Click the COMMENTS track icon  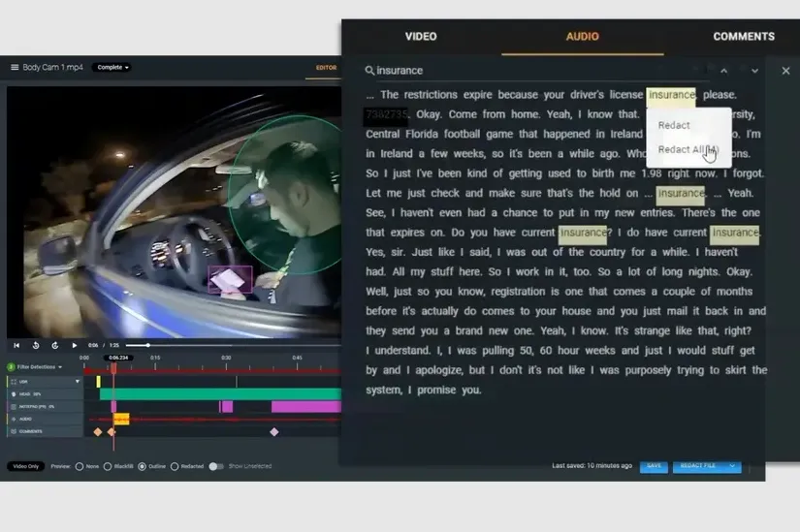tap(14, 431)
